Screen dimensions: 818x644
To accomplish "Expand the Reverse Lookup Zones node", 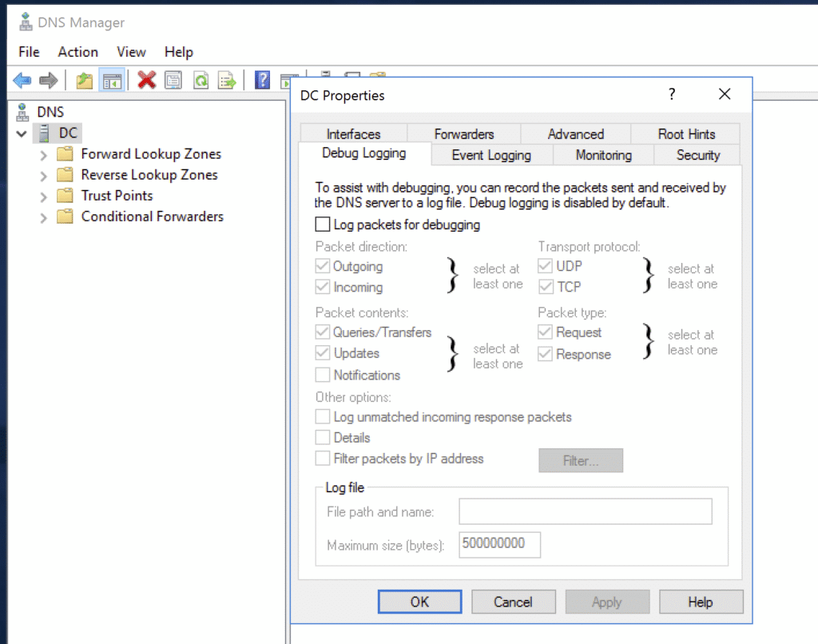I will [44, 176].
